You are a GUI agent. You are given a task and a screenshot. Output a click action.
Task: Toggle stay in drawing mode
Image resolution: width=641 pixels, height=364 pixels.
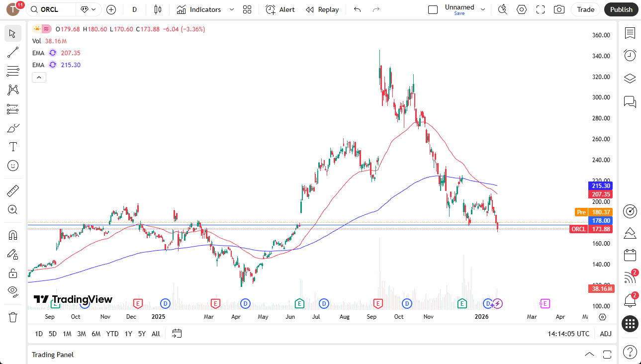coord(13,254)
